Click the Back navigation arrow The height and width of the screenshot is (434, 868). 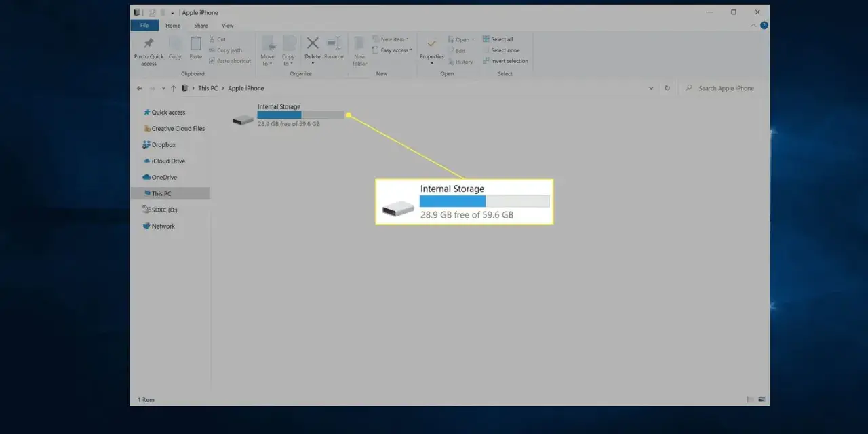coord(140,88)
